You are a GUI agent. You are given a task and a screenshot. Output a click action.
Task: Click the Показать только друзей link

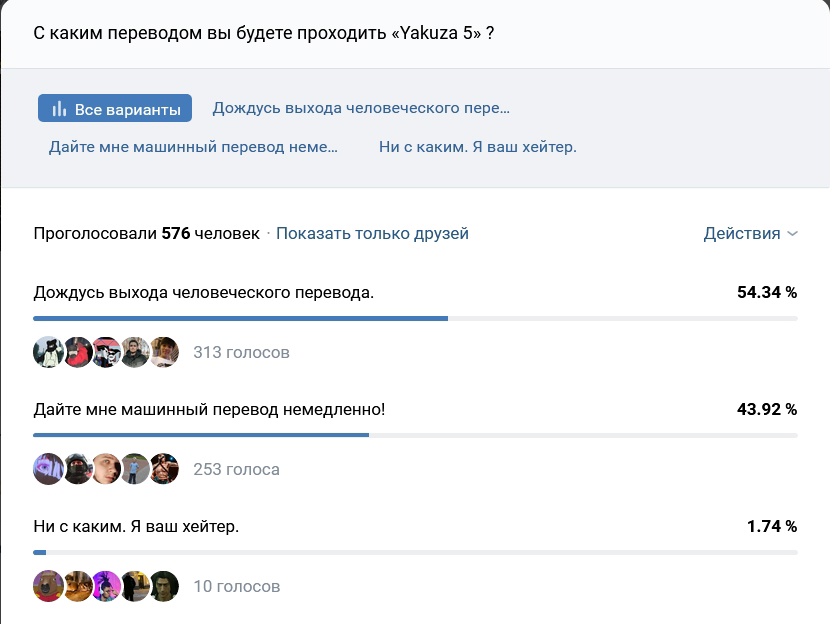point(372,233)
